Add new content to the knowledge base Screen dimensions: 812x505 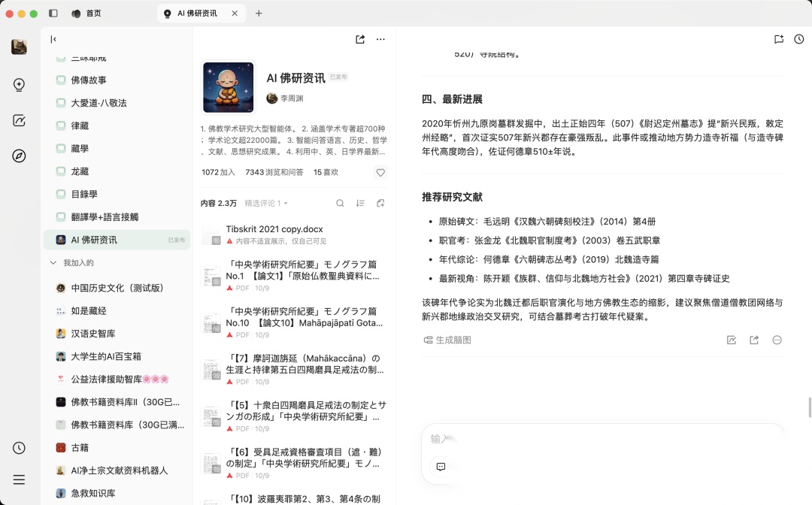point(380,204)
